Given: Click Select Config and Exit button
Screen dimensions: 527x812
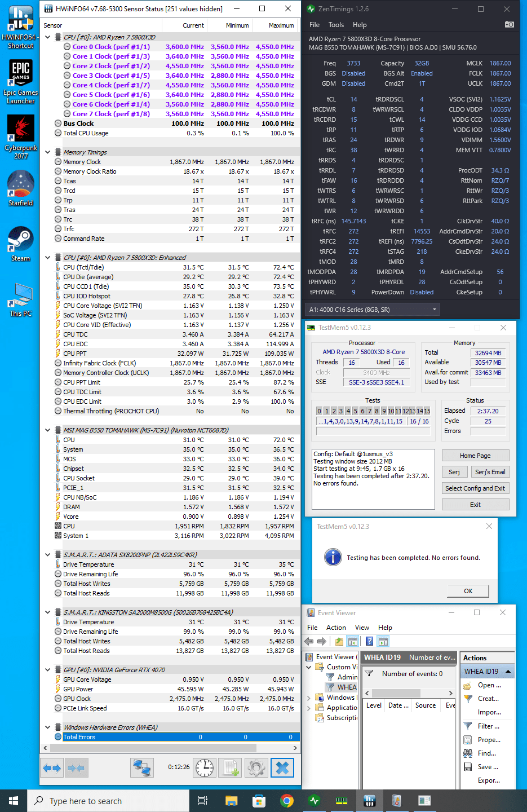Looking at the screenshot, I should 475,488.
